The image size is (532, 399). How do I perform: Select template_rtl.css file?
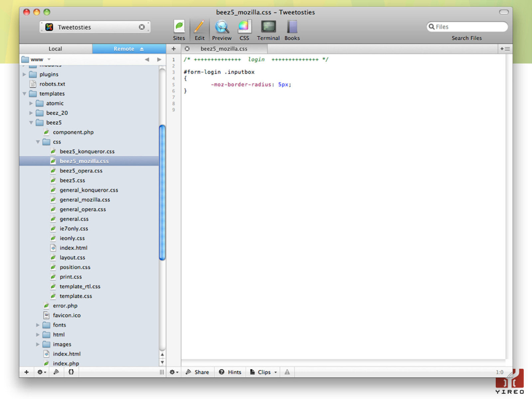[x=89, y=287]
